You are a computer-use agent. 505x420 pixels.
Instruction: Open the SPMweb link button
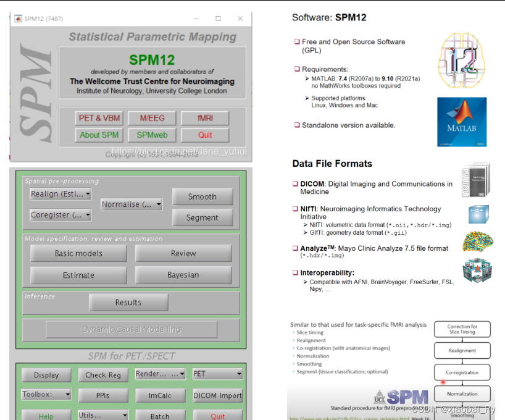[152, 135]
